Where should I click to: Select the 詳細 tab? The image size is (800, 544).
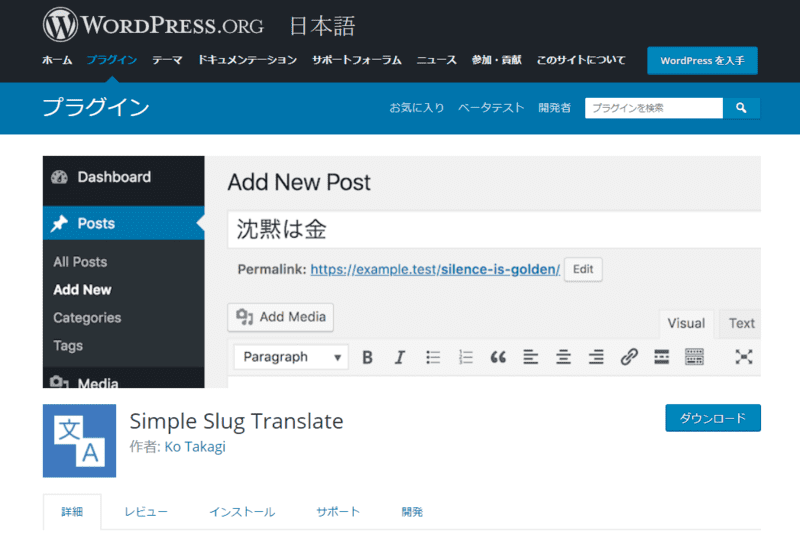coord(72,512)
